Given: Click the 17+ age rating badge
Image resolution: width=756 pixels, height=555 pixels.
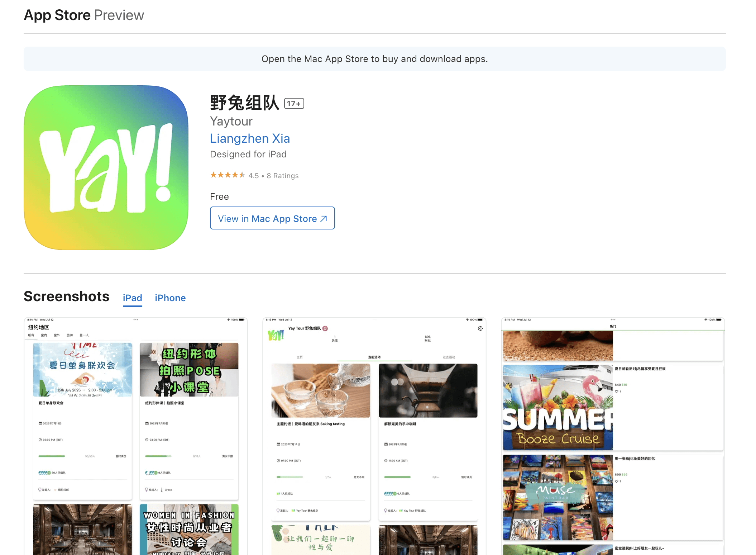Looking at the screenshot, I should (x=294, y=104).
